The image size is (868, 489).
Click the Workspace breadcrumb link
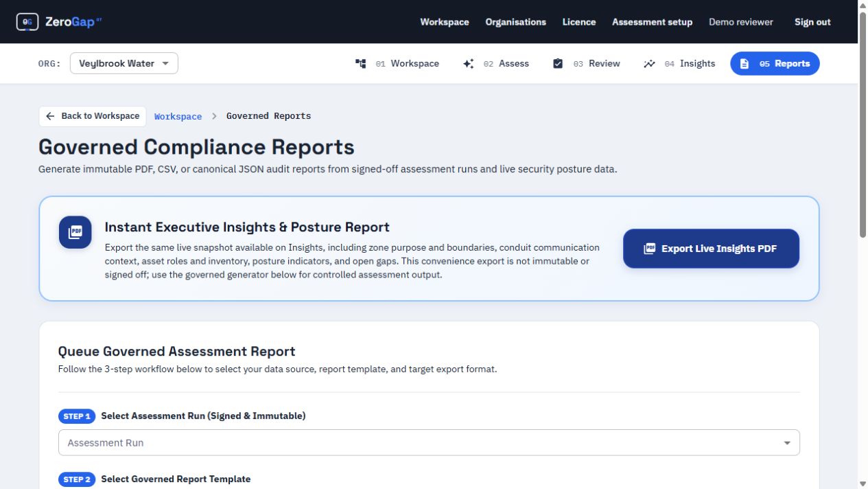pos(178,117)
